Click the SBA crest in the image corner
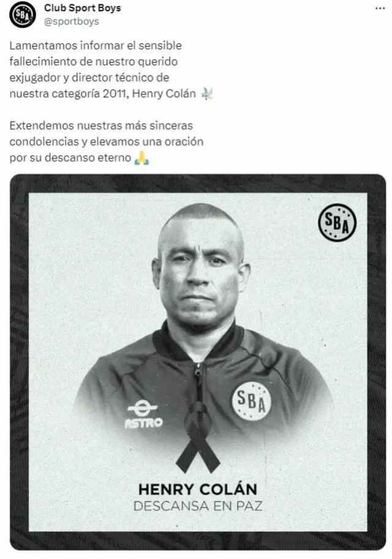 [x=337, y=222]
